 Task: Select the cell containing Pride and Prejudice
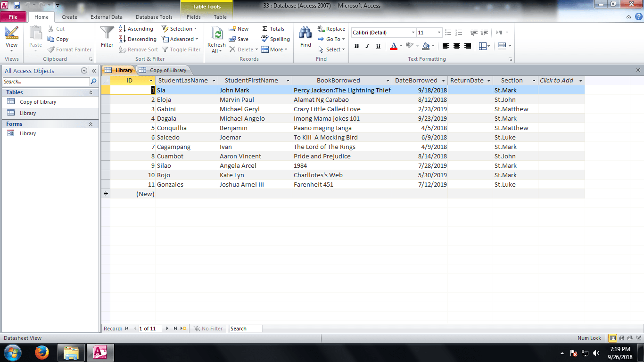click(342, 156)
